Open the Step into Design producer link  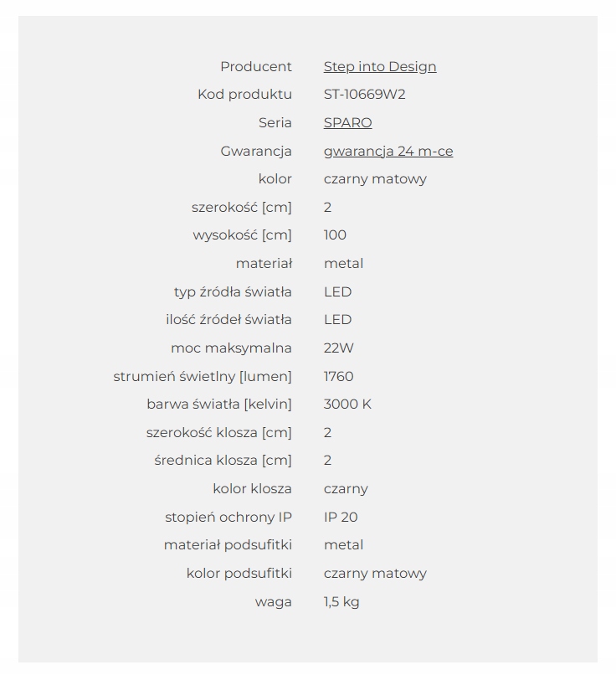pyautogui.click(x=380, y=67)
